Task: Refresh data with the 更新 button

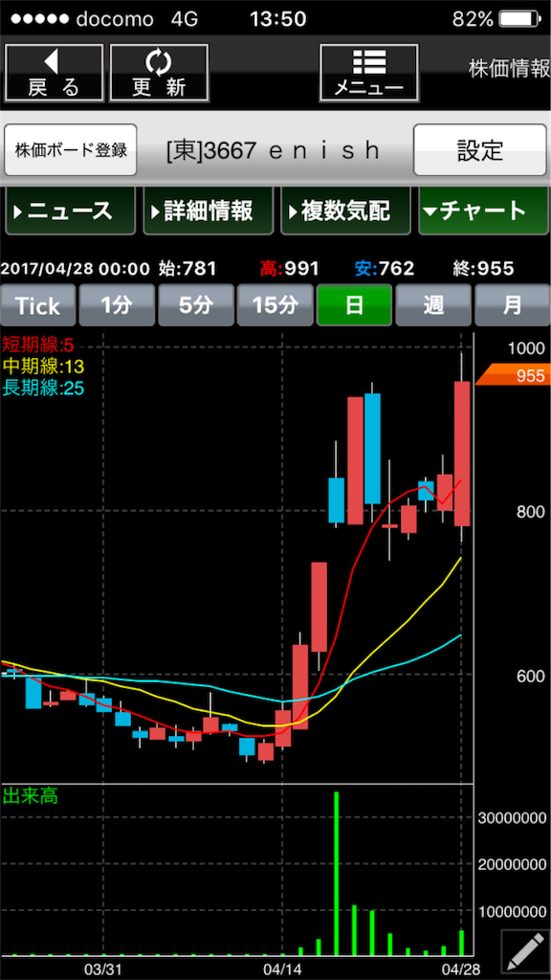Action: (x=159, y=73)
